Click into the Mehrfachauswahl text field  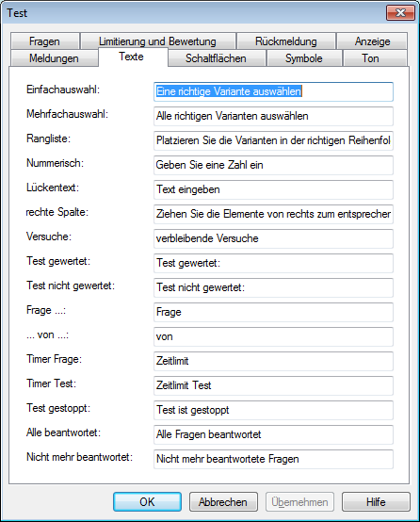273,116
